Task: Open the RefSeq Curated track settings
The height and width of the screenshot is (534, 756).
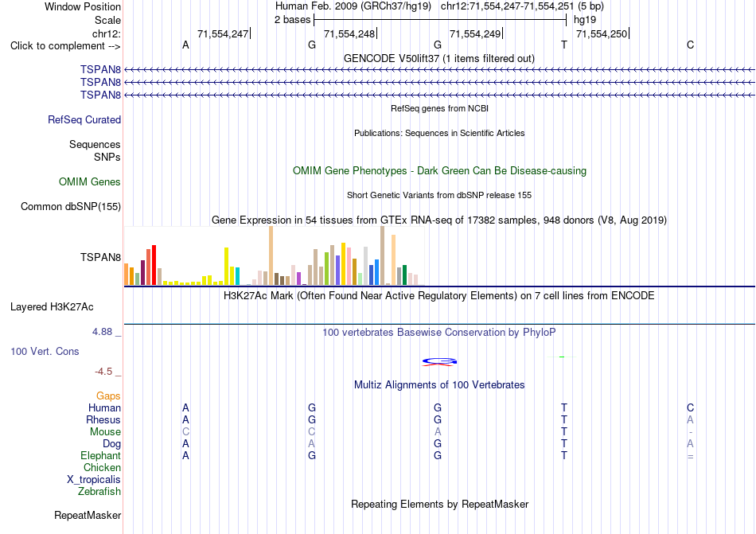Action: (84, 119)
